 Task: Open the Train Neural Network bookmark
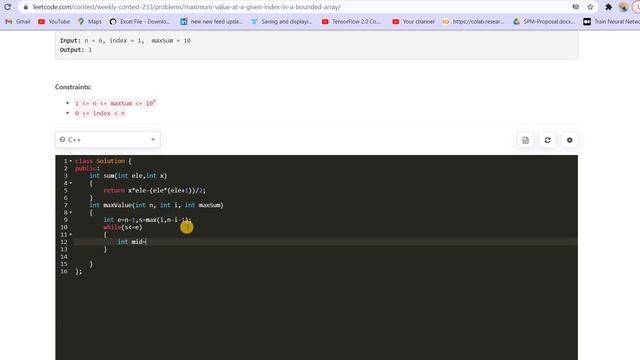tap(611, 22)
